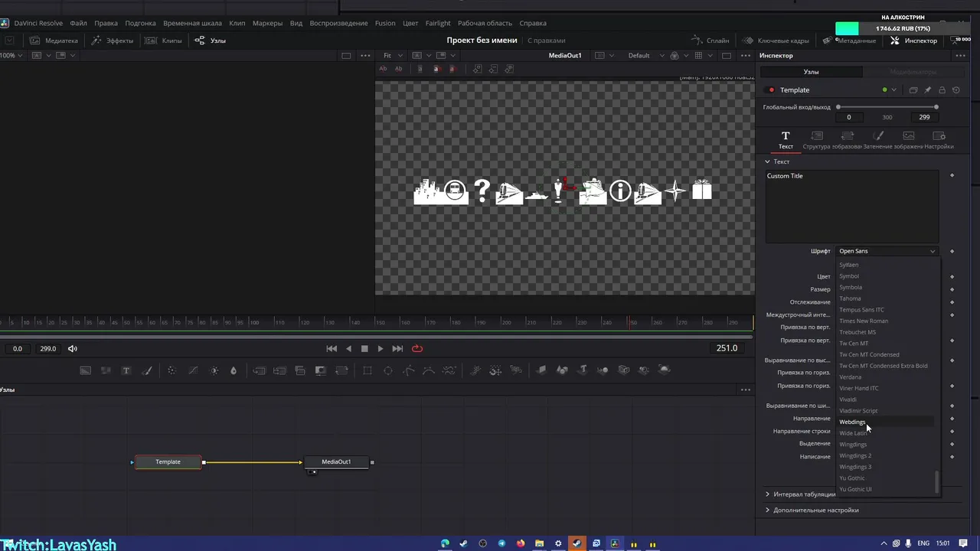Toggle the Effects library panel
Image resolution: width=980 pixels, height=551 pixels.
[113, 41]
